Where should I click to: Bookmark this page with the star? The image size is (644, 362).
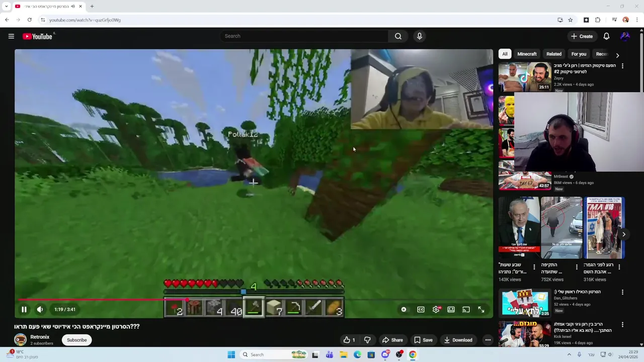(x=570, y=20)
